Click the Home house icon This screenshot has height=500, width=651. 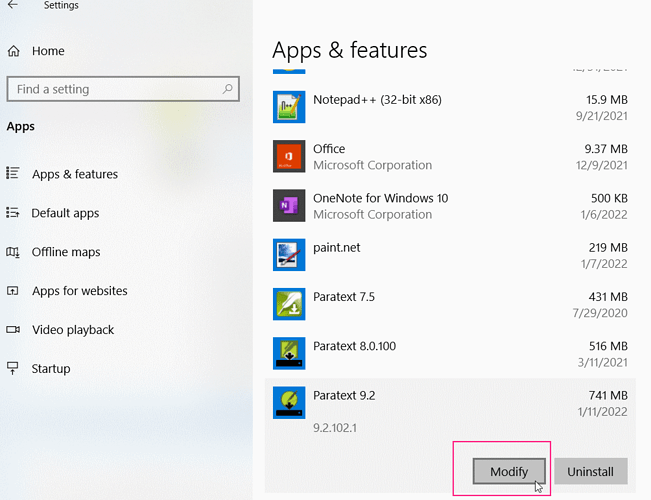point(13,51)
